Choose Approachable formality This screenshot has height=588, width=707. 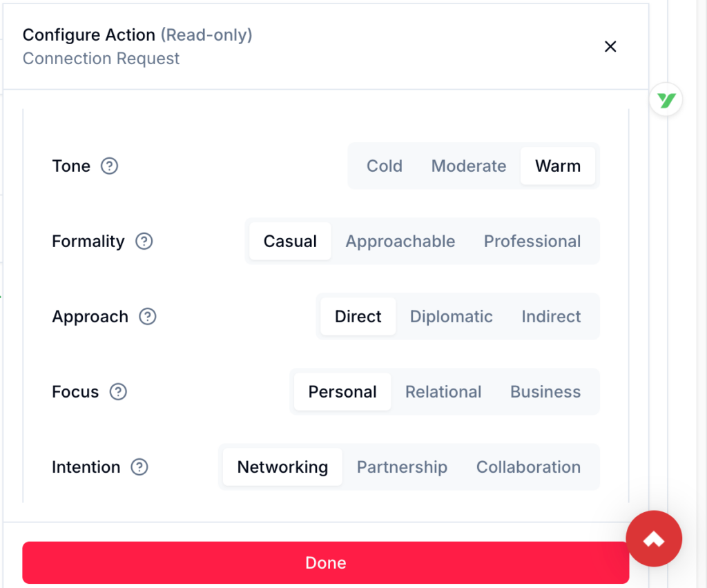point(400,242)
